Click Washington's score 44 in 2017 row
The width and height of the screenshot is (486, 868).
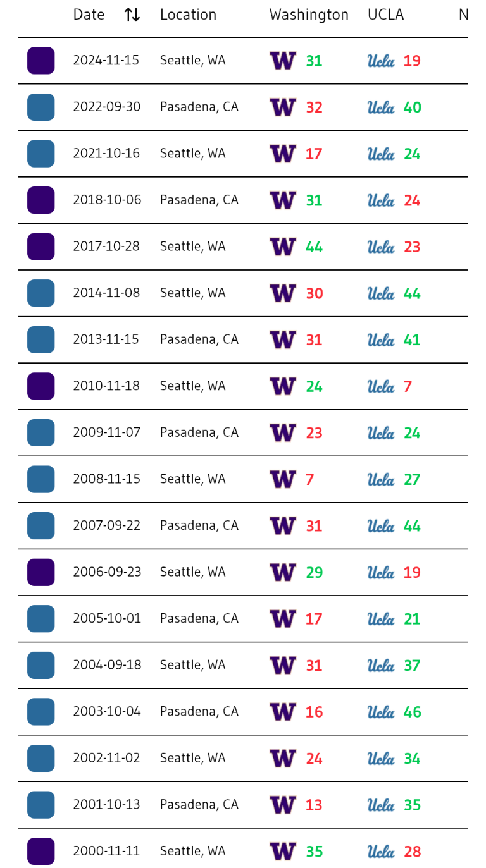pos(314,247)
